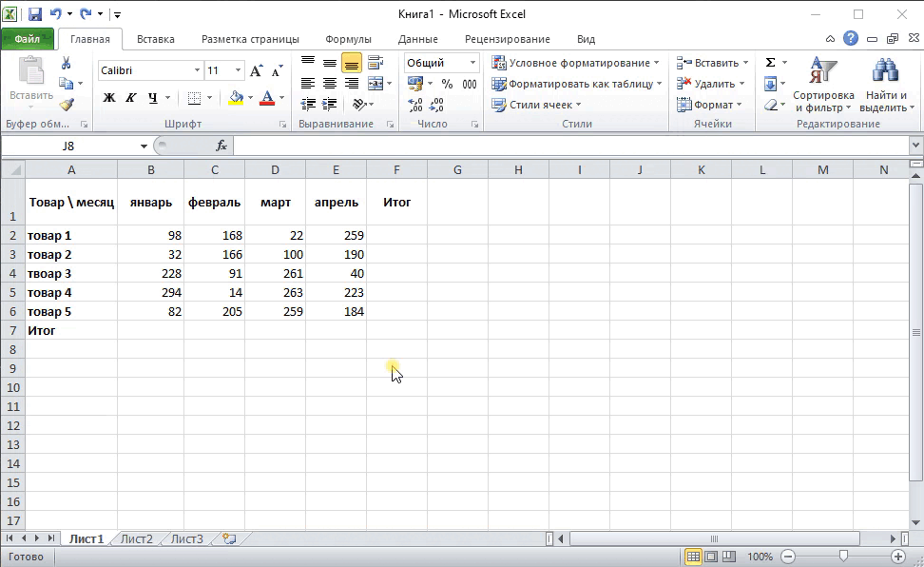Viewport: 924px width, 567px height.
Task: Click the Borders icon
Action: [x=194, y=98]
